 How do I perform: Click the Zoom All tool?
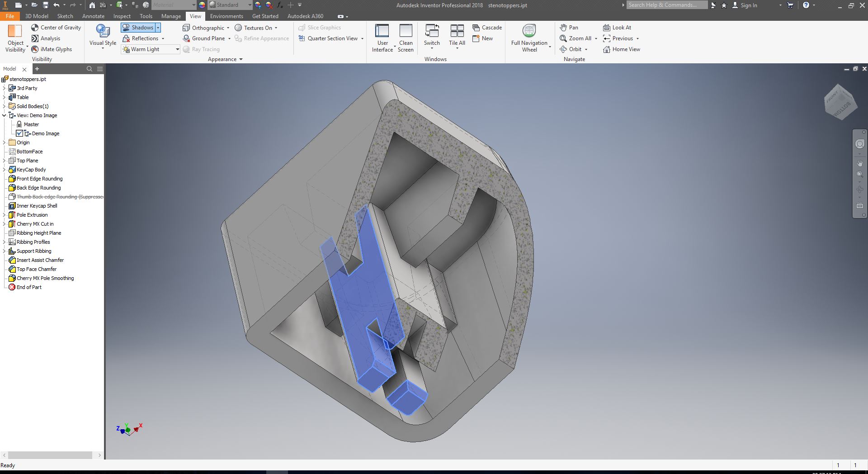pos(575,38)
